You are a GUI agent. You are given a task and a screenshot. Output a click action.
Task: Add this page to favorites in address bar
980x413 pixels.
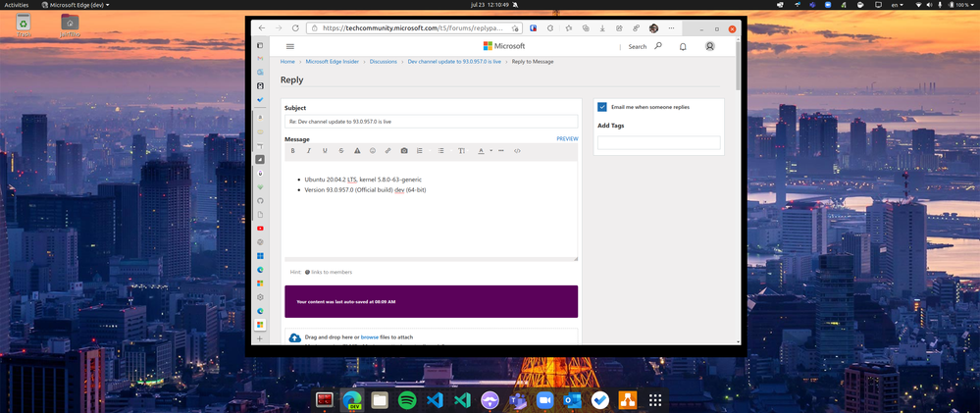click(x=515, y=28)
